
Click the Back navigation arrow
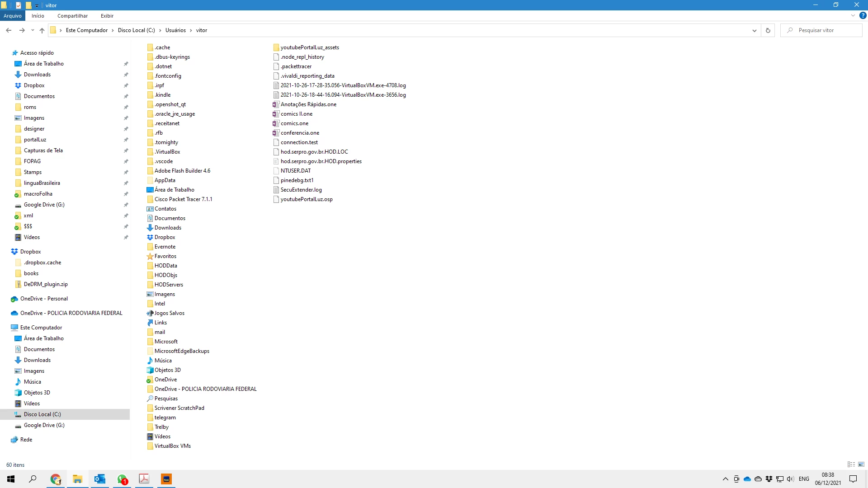[9, 30]
